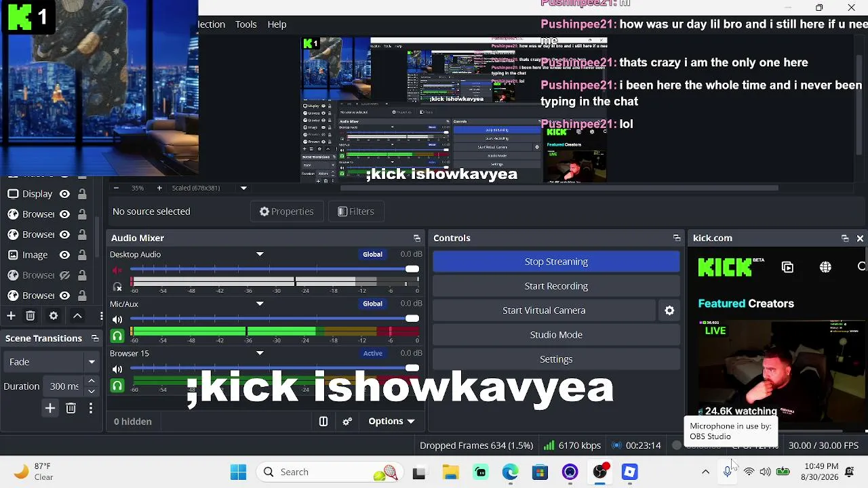The height and width of the screenshot is (488, 868).
Task: Click the Kick logo in the kick.com dock
Action: pos(725,267)
